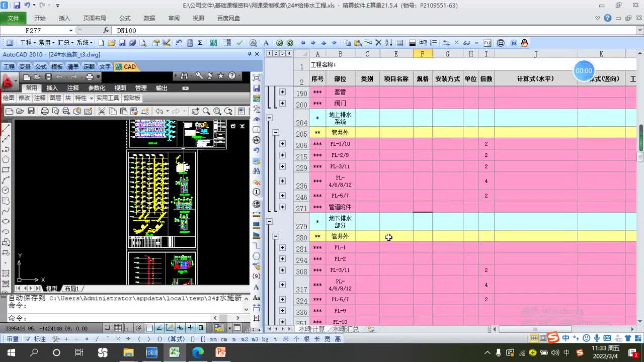Collapse the row 204 地上排水系统 section
The width and height of the screenshot is (644, 362).
pyautogui.click(x=269, y=118)
